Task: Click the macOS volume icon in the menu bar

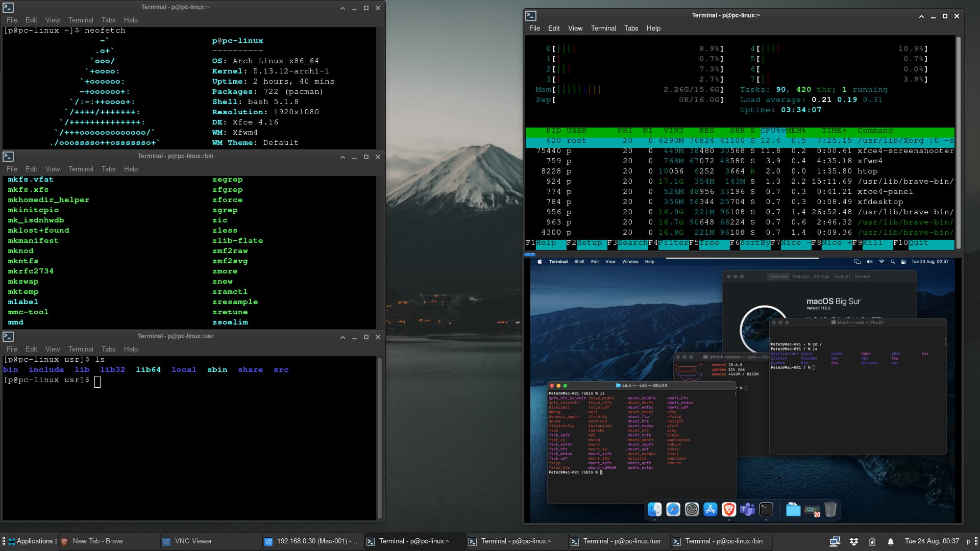Action: pyautogui.click(x=869, y=262)
